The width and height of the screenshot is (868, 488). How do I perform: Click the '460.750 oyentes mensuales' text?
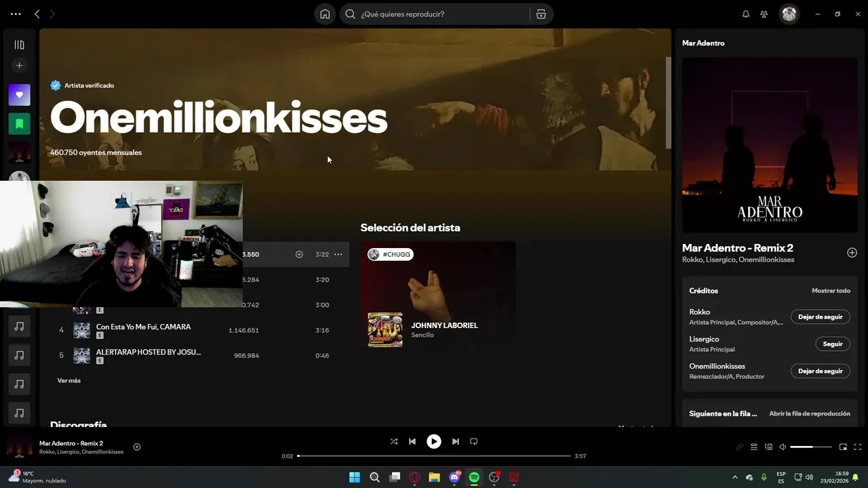[96, 152]
